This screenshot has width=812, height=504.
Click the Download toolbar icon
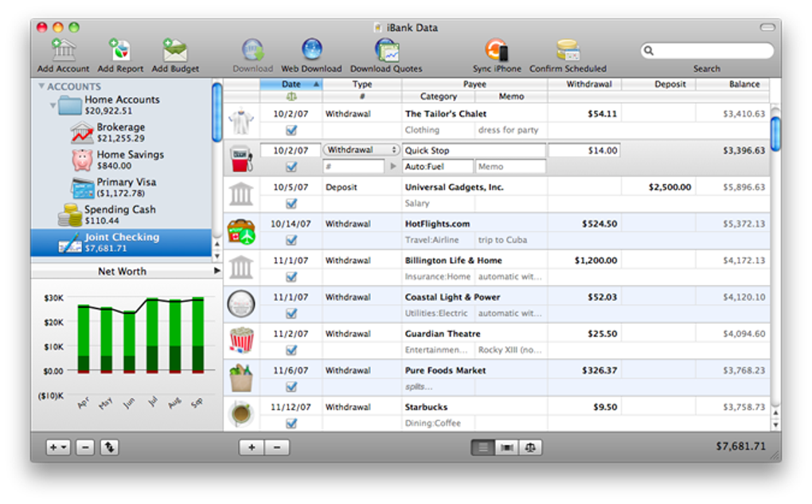tap(252, 49)
